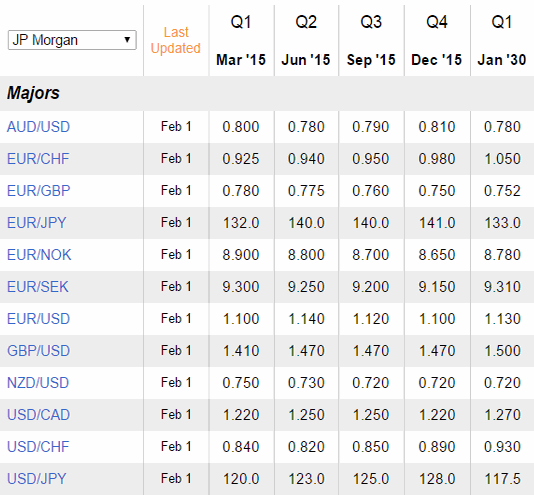Click the Jun '15 column header
The image size is (534, 495).
pyautogui.click(x=306, y=60)
